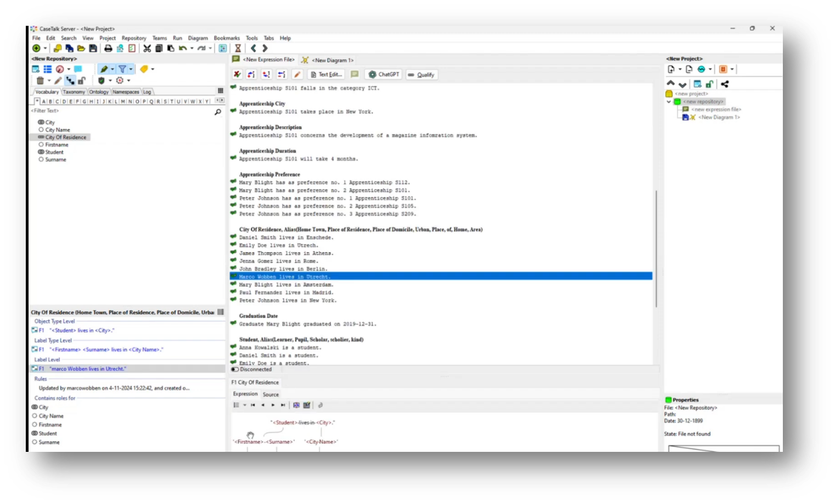Select Student in the vocabulary list
The width and height of the screenshot is (835, 504).
pos(54,152)
